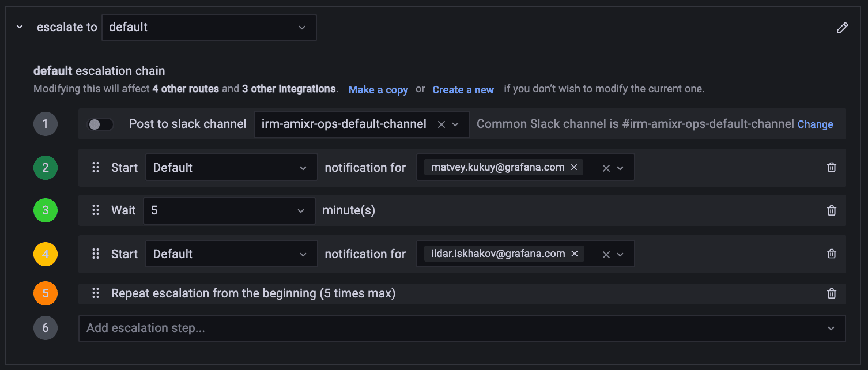Delete the ildar.iskhakov notification step
868x370 pixels.
pyautogui.click(x=832, y=254)
